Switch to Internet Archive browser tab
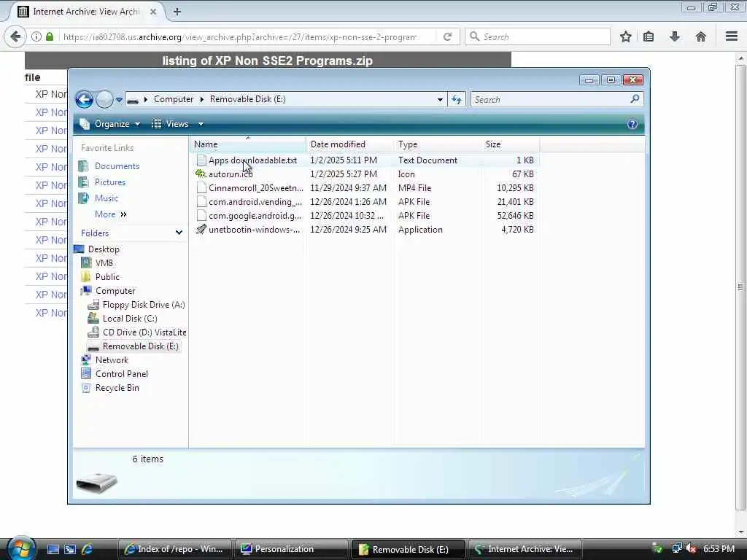Screen dimensions: 747x560 point(85,12)
